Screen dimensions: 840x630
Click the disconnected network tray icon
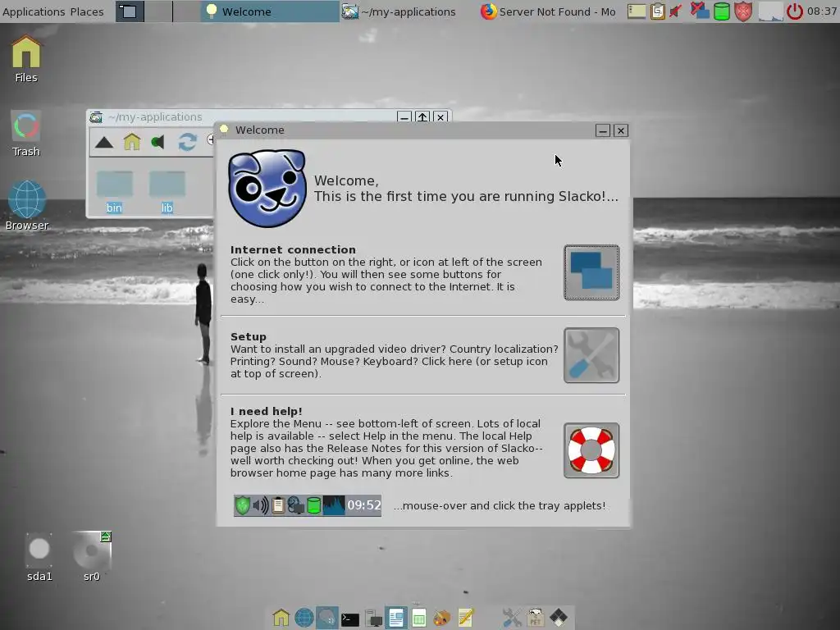tap(699, 11)
